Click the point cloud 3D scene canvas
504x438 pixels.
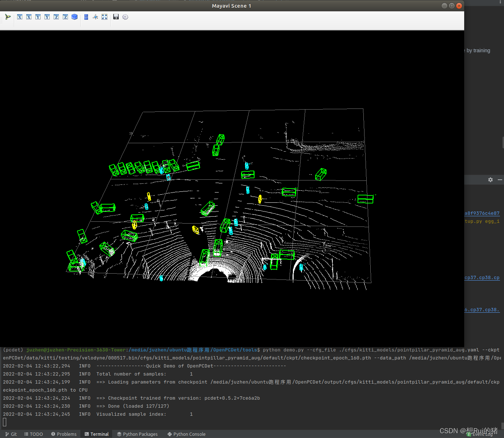pos(232,188)
